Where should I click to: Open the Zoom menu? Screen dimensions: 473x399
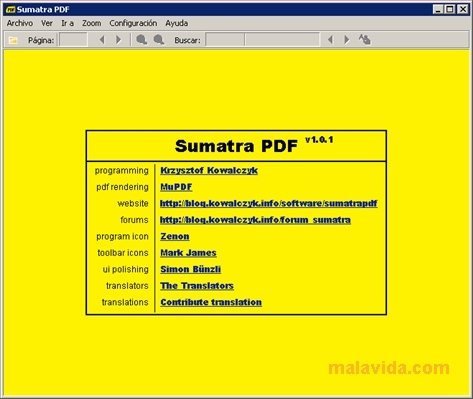pyautogui.click(x=92, y=23)
